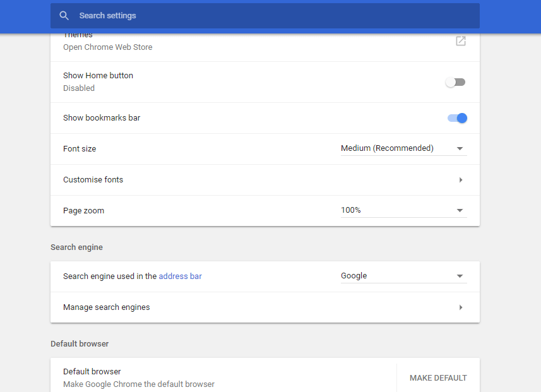Click the Font size dropdown arrow
541x392 pixels.
click(460, 149)
